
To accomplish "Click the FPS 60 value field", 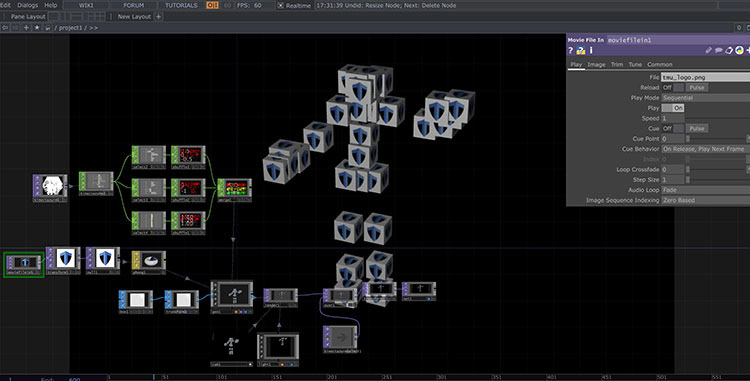I will (257, 5).
